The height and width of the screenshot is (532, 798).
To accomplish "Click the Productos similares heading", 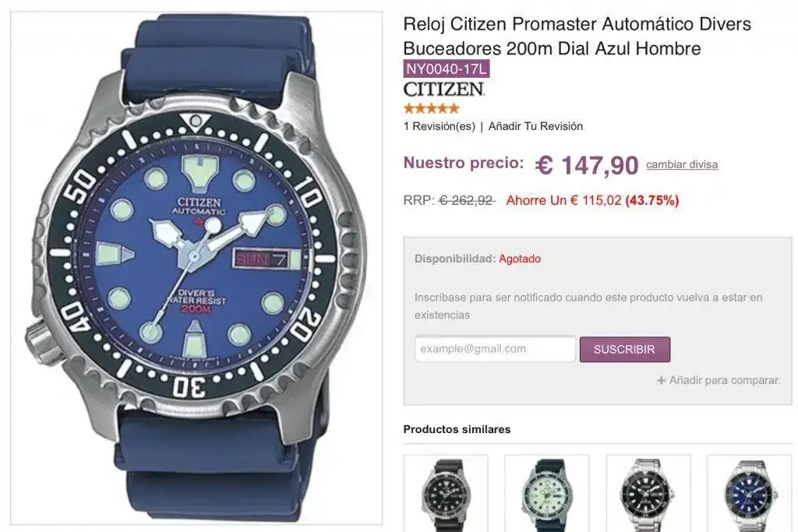I will pyautogui.click(x=457, y=429).
